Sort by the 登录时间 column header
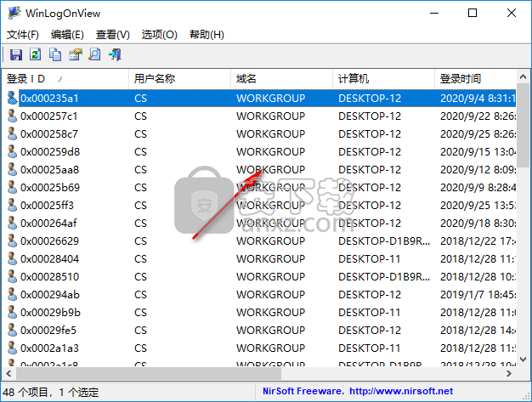The image size is (532, 402). (475, 79)
